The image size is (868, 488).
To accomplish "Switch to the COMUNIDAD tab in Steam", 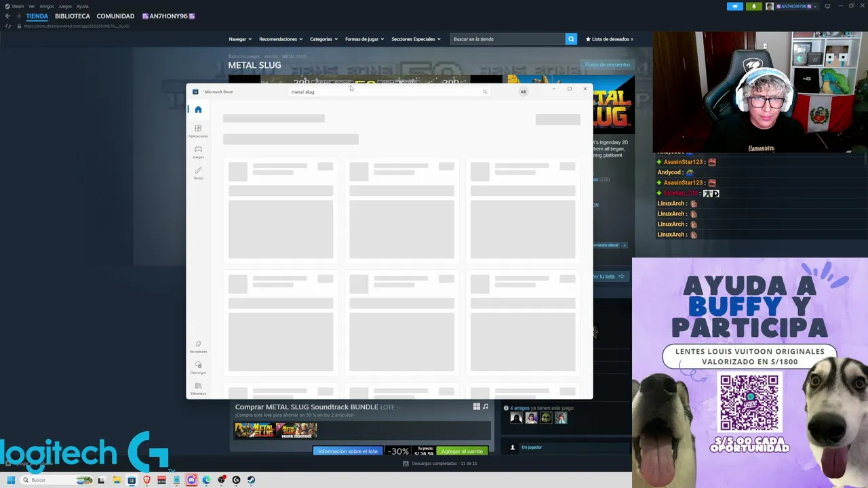I will tap(115, 16).
